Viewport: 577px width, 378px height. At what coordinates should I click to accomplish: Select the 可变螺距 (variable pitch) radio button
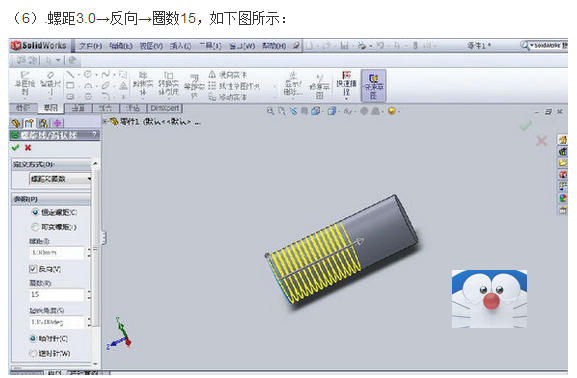[x=35, y=227]
